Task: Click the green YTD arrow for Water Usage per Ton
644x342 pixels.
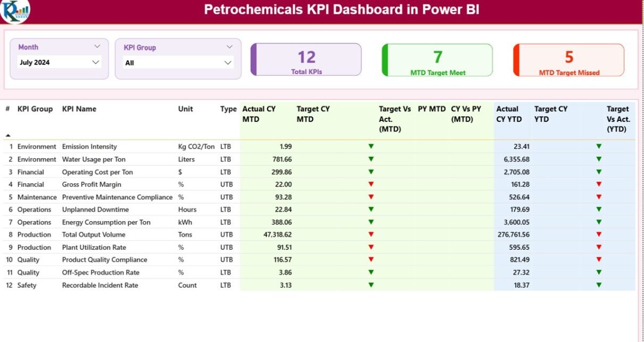Action: tap(599, 159)
